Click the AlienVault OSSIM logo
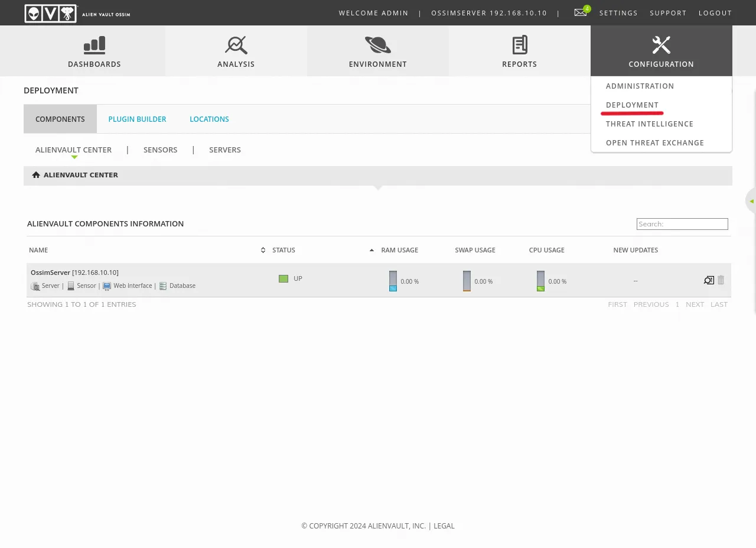Viewport: 756px width, 548px height. pos(77,13)
